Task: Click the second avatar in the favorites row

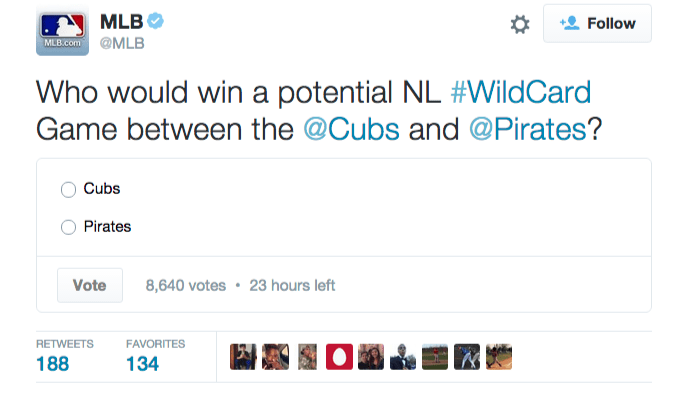Action: [275, 357]
